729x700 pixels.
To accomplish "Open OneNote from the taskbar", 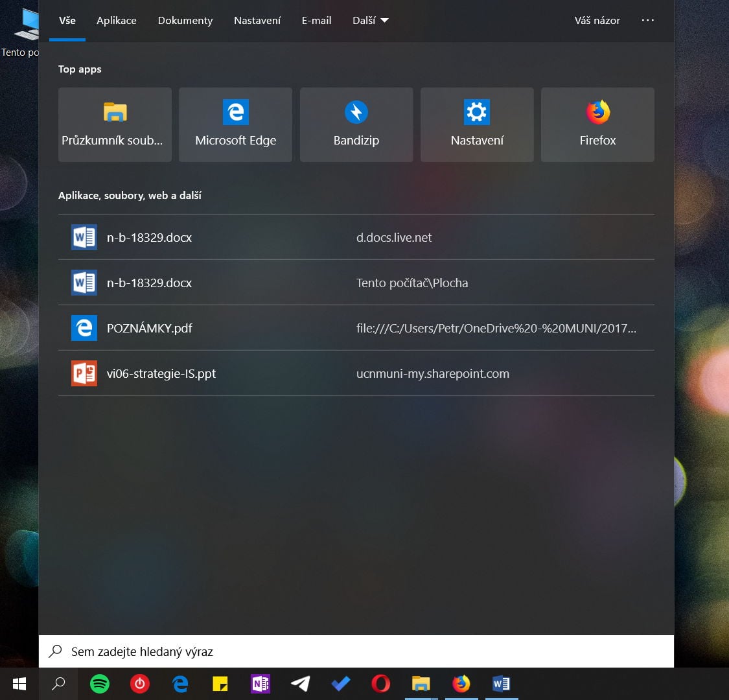I will (x=260, y=684).
